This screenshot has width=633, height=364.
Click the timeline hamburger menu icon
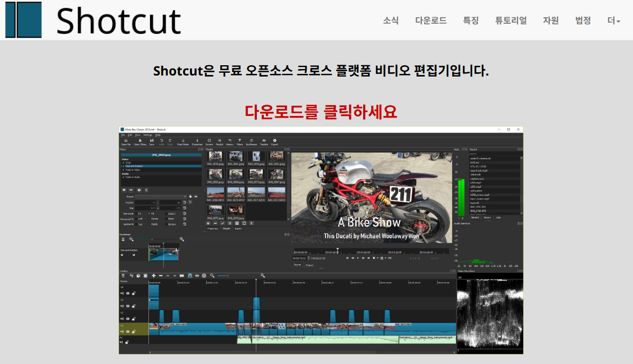[x=123, y=276]
